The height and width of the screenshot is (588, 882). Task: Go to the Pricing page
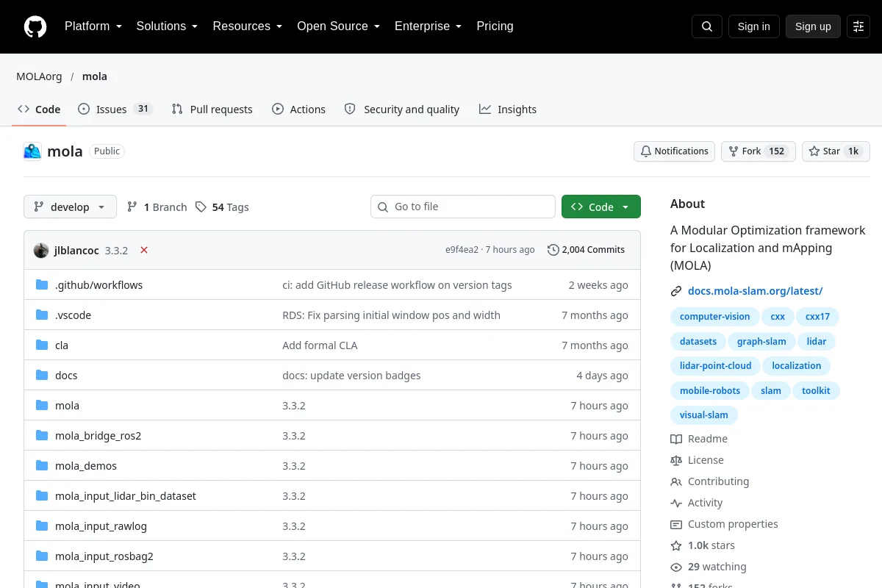pyautogui.click(x=495, y=26)
